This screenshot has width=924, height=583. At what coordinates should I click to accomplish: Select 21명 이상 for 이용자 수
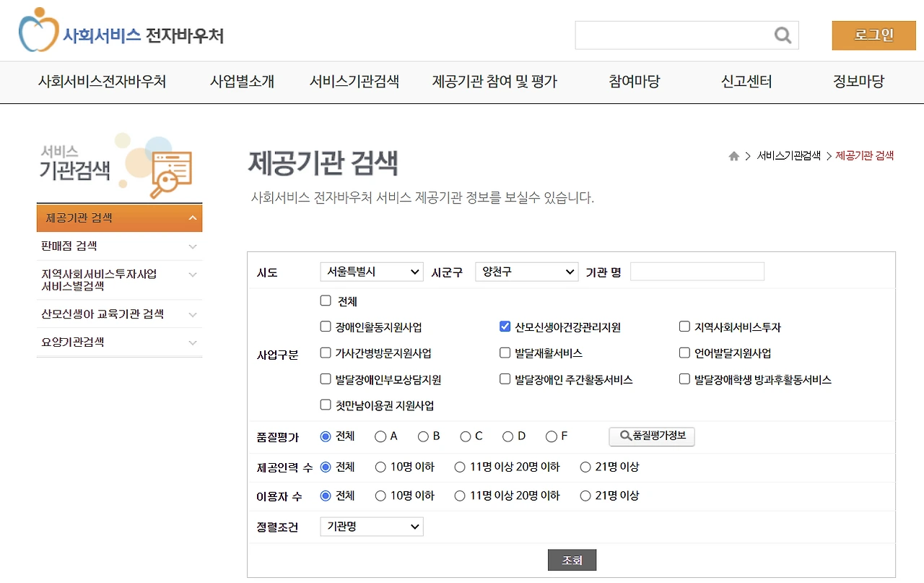pyautogui.click(x=585, y=496)
